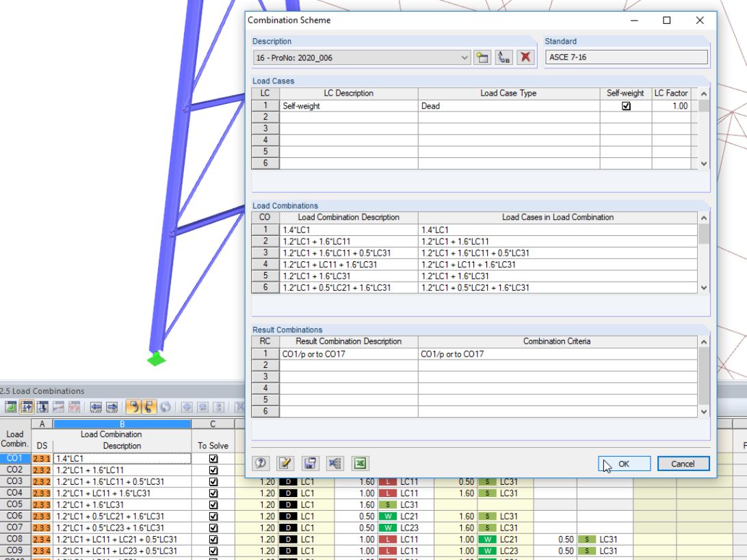Image resolution: width=747 pixels, height=560 pixels.
Task: Click the Load Cases scrollbar down arrow
Action: click(x=705, y=163)
